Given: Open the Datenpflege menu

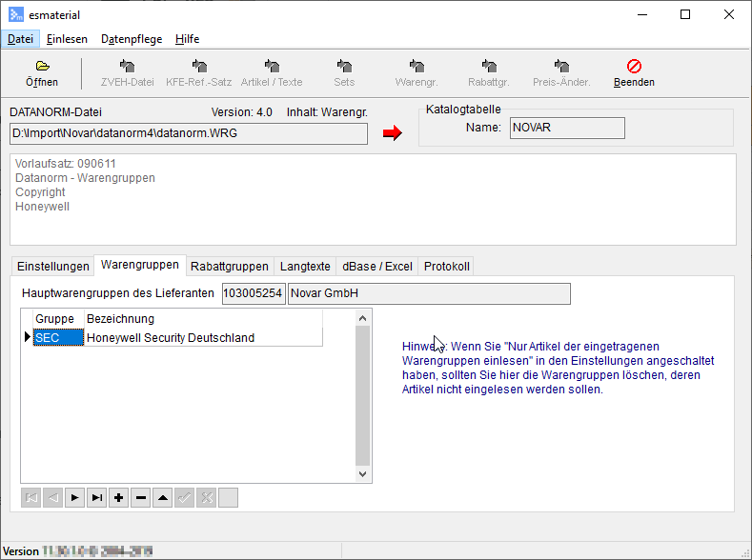Looking at the screenshot, I should pos(132,39).
